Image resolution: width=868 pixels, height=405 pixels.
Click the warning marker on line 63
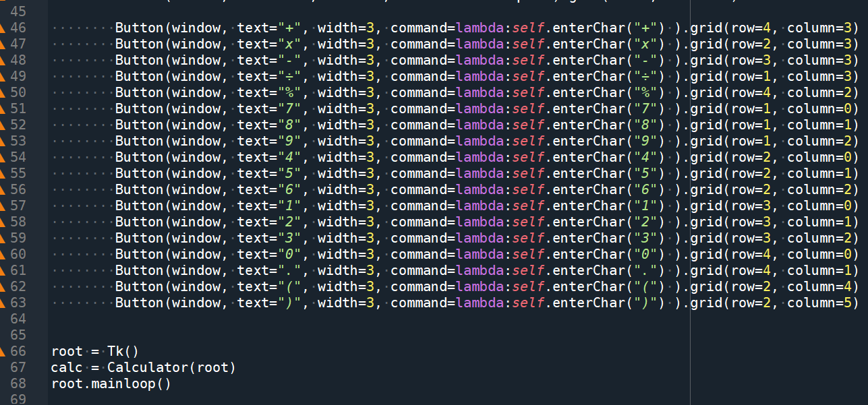click(3, 303)
